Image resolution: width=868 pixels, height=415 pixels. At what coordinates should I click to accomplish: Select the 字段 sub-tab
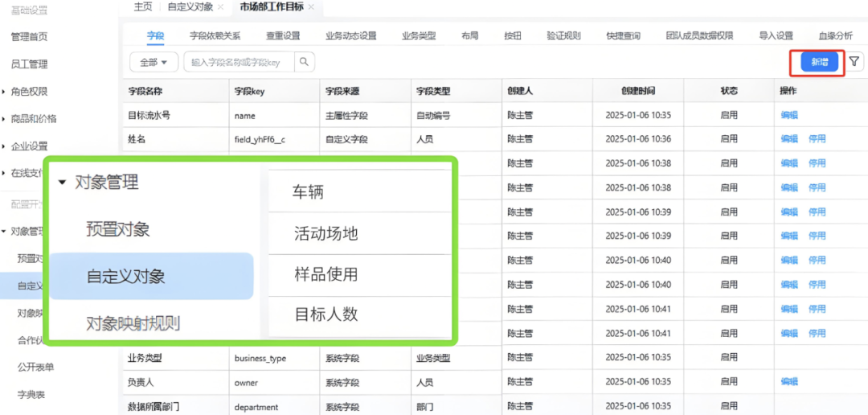(155, 36)
